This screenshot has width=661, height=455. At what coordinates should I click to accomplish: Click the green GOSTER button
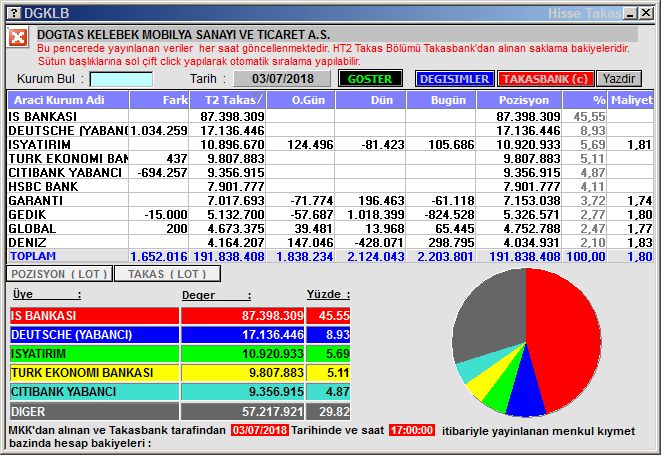coord(370,79)
